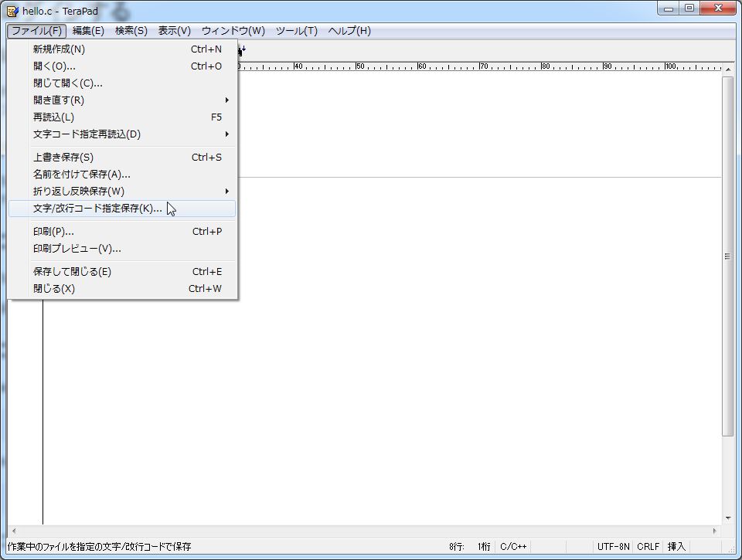This screenshot has width=742, height=560.
Task: Click the TeraPad application icon in title bar
Action: (13, 10)
